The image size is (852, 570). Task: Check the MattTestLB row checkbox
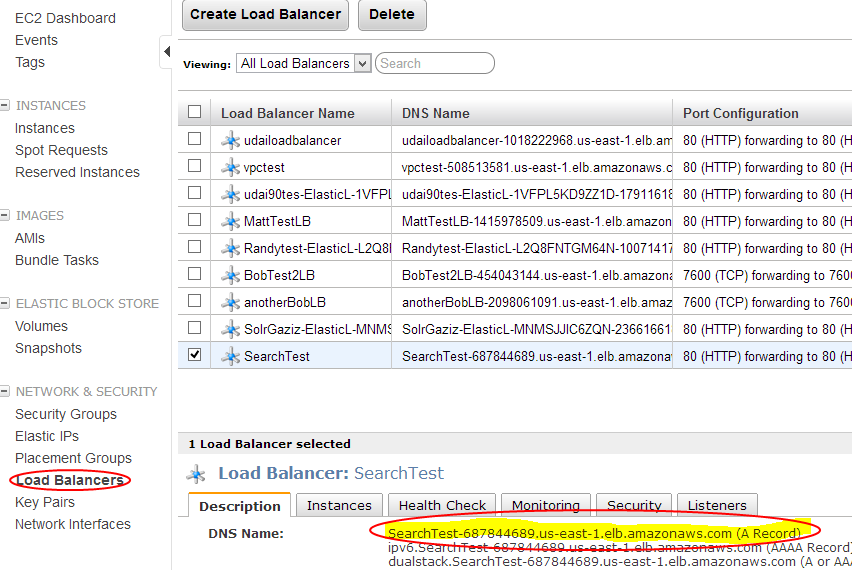pyautogui.click(x=194, y=220)
